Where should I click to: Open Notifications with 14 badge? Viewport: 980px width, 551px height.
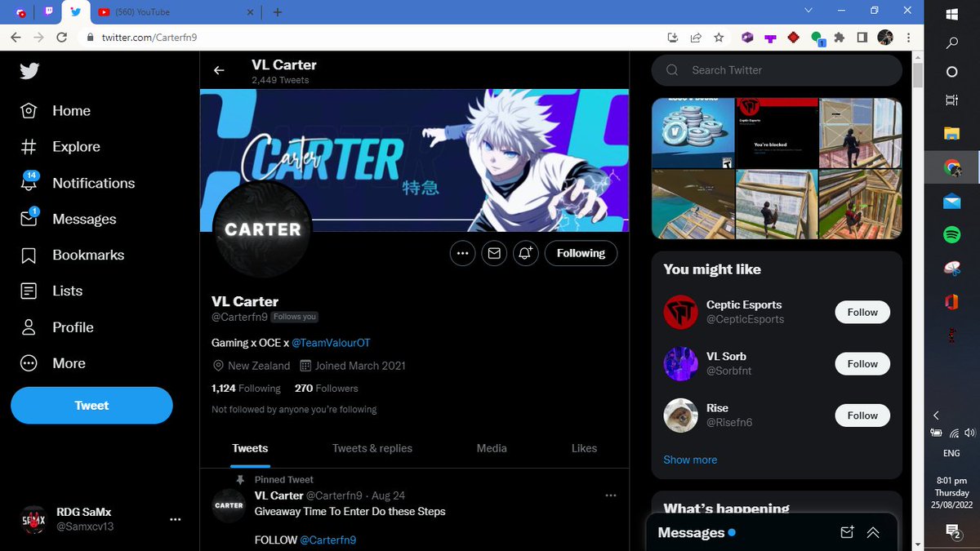(x=77, y=183)
